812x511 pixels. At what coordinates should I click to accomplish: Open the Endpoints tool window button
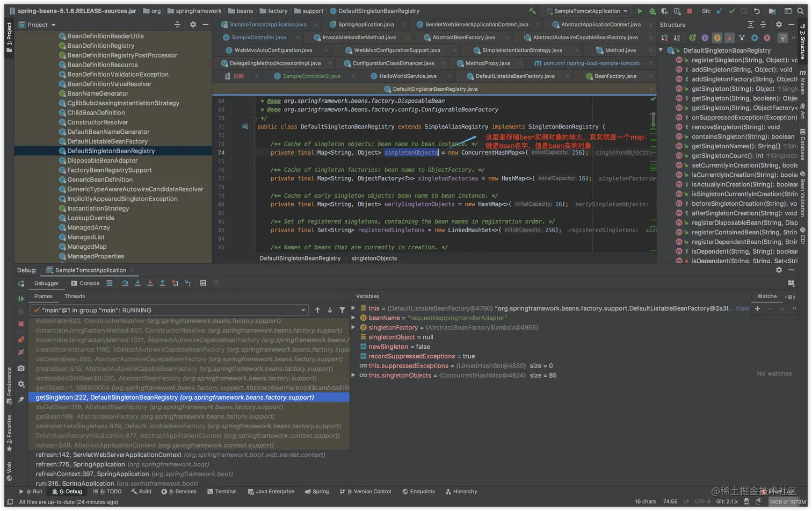pyautogui.click(x=418, y=492)
